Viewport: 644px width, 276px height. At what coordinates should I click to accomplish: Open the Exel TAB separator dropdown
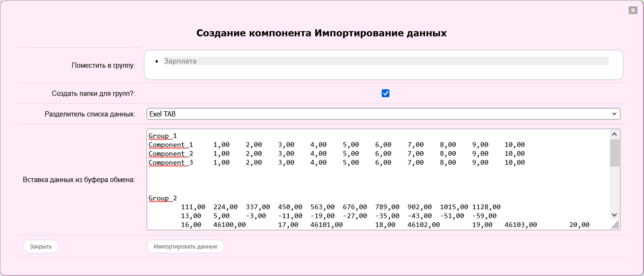[x=383, y=114]
